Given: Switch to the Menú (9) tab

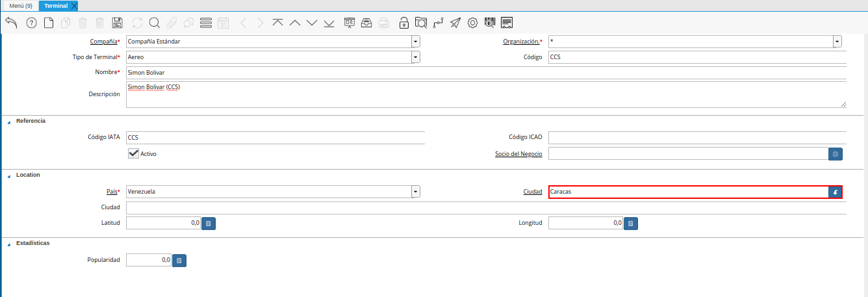Looking at the screenshot, I should pyautogui.click(x=20, y=6).
